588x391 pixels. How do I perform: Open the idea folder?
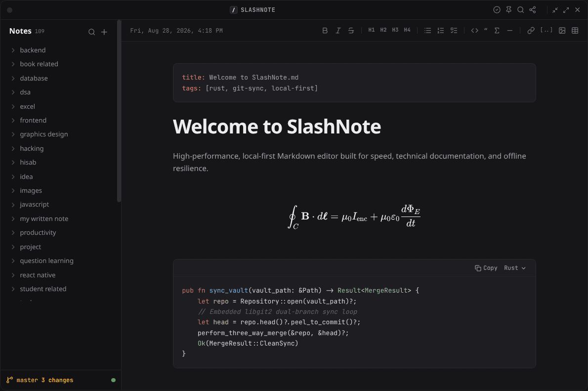(x=26, y=177)
